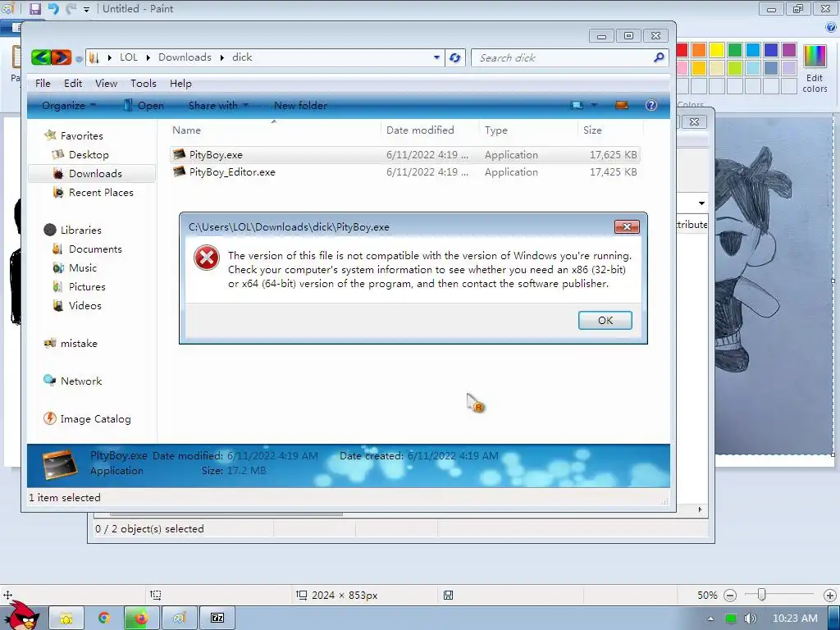Close the compatibility error dialog
Screen dimensions: 840x630
click(x=627, y=226)
